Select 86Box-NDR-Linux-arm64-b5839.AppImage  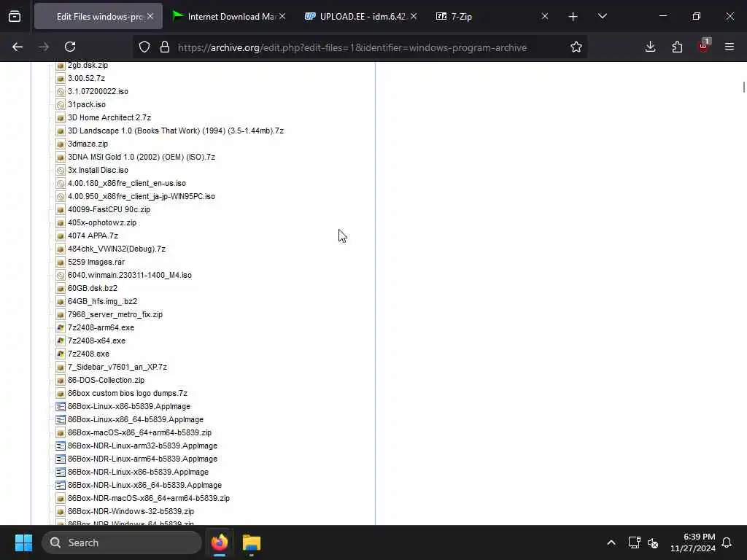point(142,459)
